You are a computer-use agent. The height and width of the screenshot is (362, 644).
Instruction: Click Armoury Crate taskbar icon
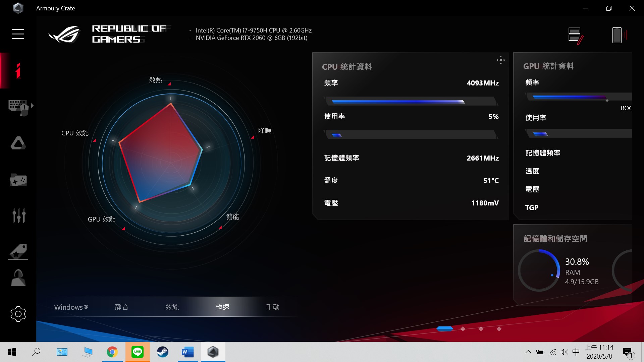click(x=213, y=352)
